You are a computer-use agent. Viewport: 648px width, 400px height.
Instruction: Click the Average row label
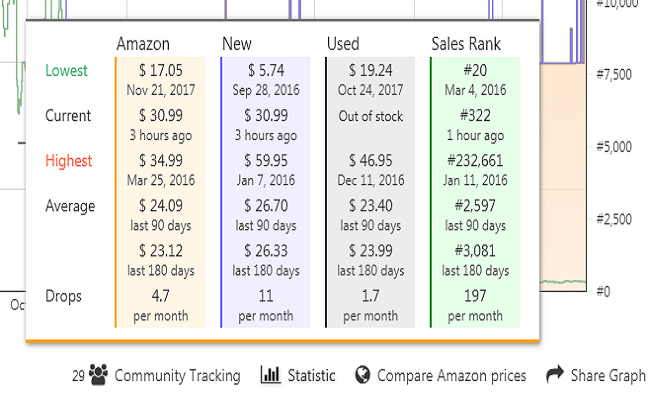[70, 206]
